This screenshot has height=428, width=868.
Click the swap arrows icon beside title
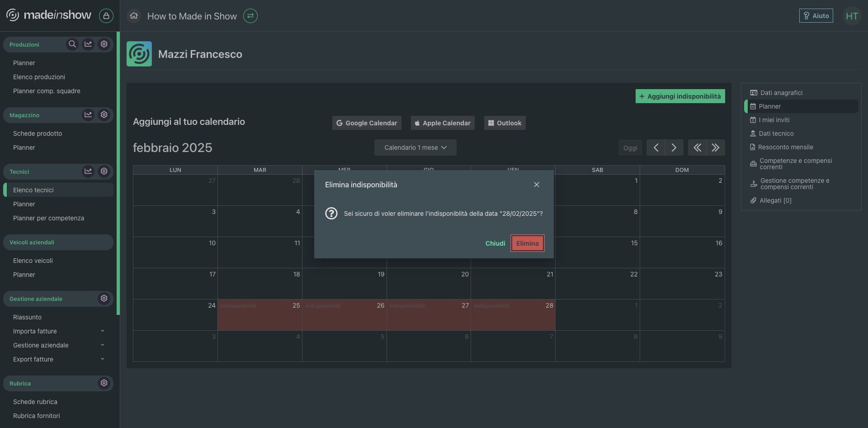(250, 16)
